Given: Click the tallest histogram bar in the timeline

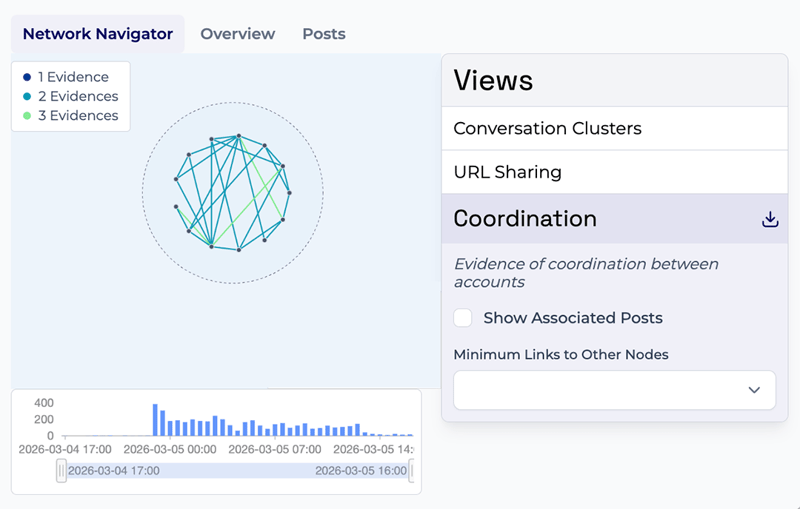Looking at the screenshot, I should (155, 419).
